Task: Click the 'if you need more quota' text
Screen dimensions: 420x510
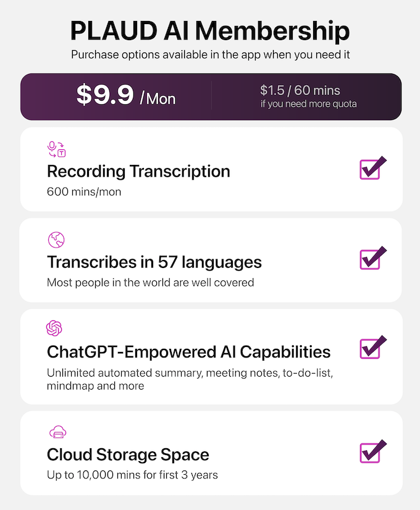Action: pyautogui.click(x=308, y=104)
